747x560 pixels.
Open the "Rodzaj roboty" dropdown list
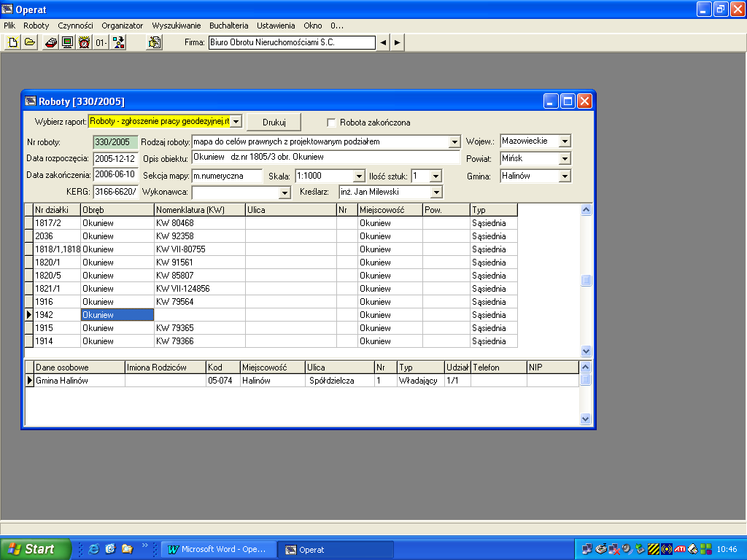[x=454, y=142]
